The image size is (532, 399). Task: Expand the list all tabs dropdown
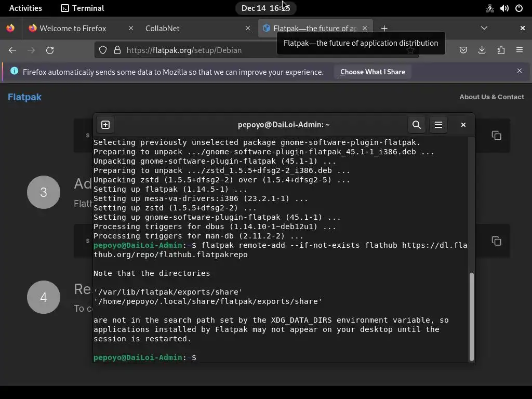pyautogui.click(x=484, y=28)
